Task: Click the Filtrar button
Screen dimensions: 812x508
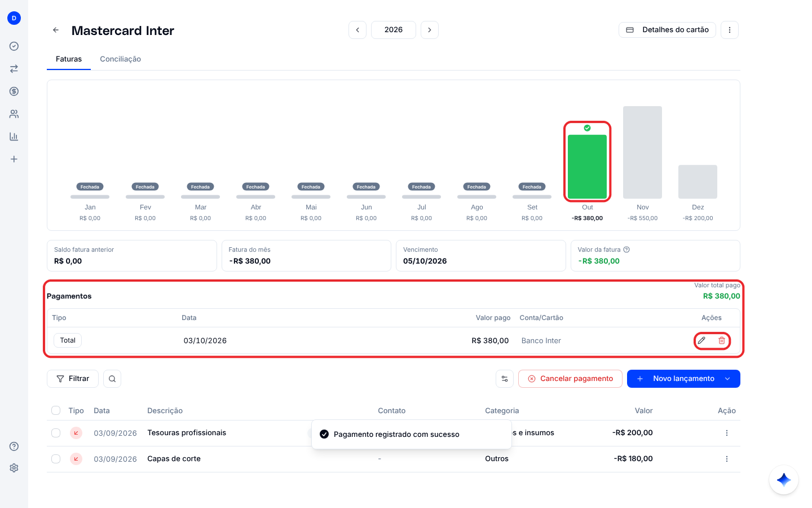Action: click(x=73, y=379)
